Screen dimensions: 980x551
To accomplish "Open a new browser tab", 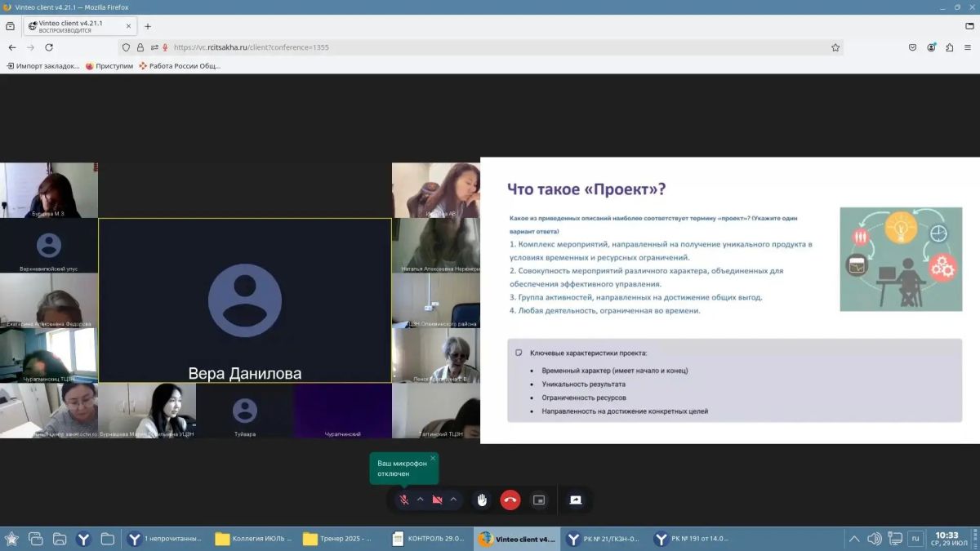I will pyautogui.click(x=148, y=26).
